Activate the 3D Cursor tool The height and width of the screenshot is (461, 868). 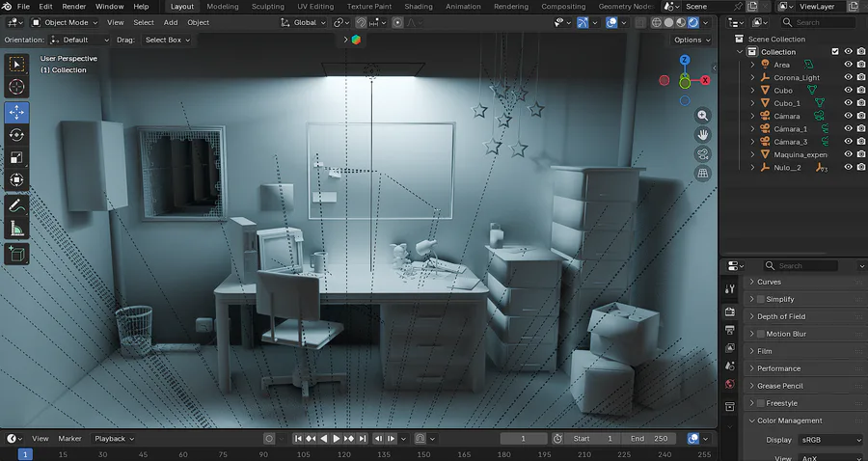(16, 87)
